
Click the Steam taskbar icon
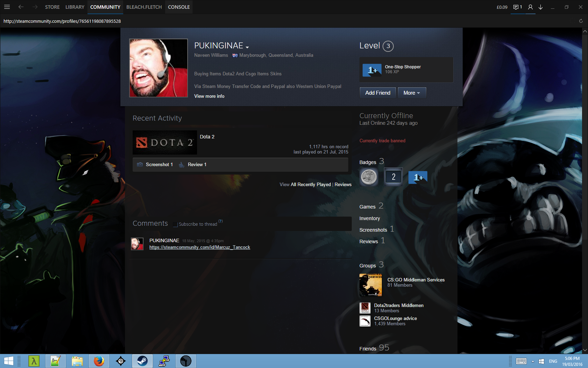142,361
